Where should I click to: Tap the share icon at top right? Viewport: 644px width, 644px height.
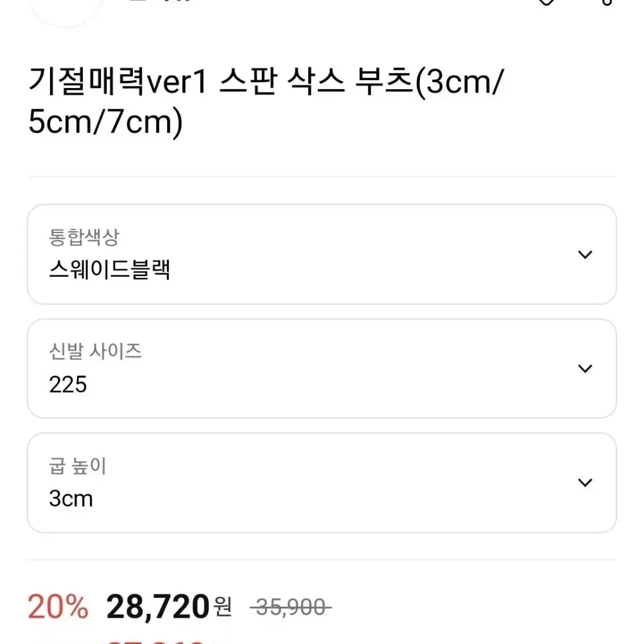coord(607,2)
